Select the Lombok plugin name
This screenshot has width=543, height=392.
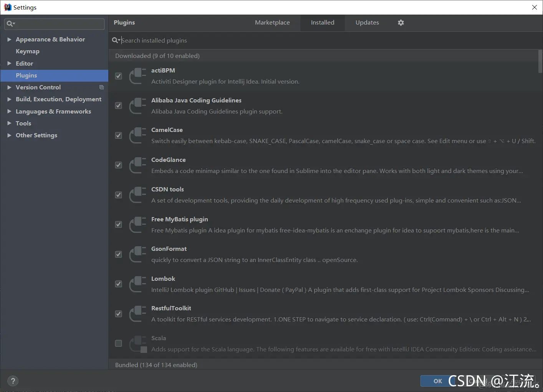tap(163, 278)
